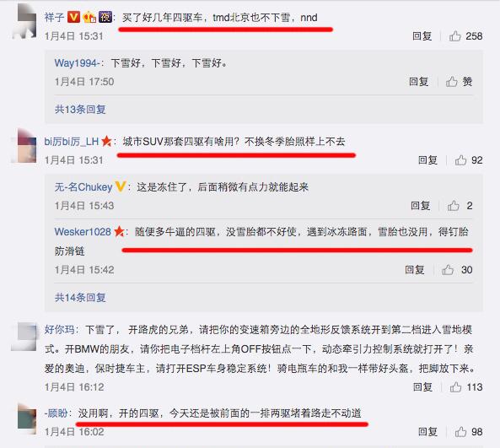Click the orange V badge beside 祥子
This screenshot has height=448, width=500.
click(73, 17)
